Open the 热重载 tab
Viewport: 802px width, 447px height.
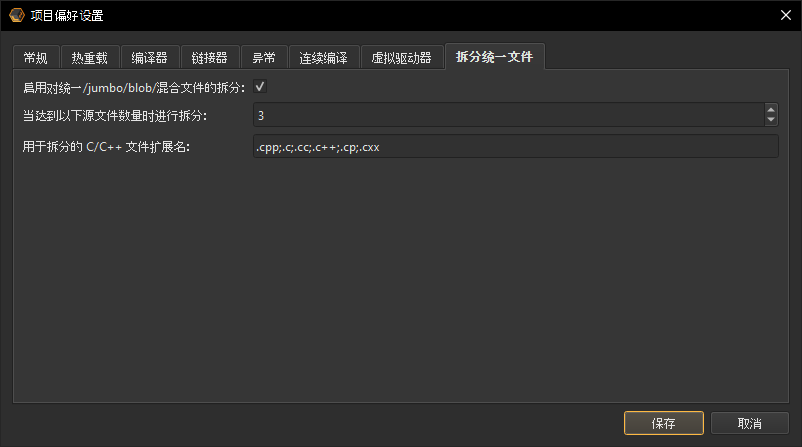tap(90, 57)
